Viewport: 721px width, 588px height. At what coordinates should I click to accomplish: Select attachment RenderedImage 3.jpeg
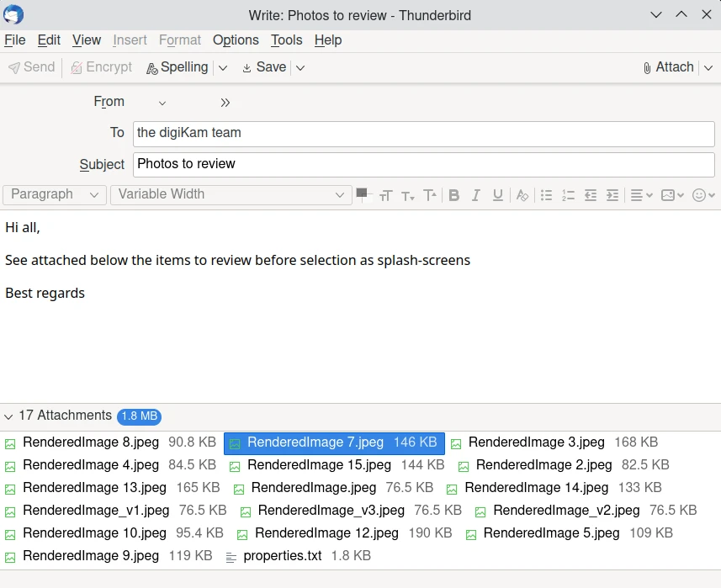[554, 442]
